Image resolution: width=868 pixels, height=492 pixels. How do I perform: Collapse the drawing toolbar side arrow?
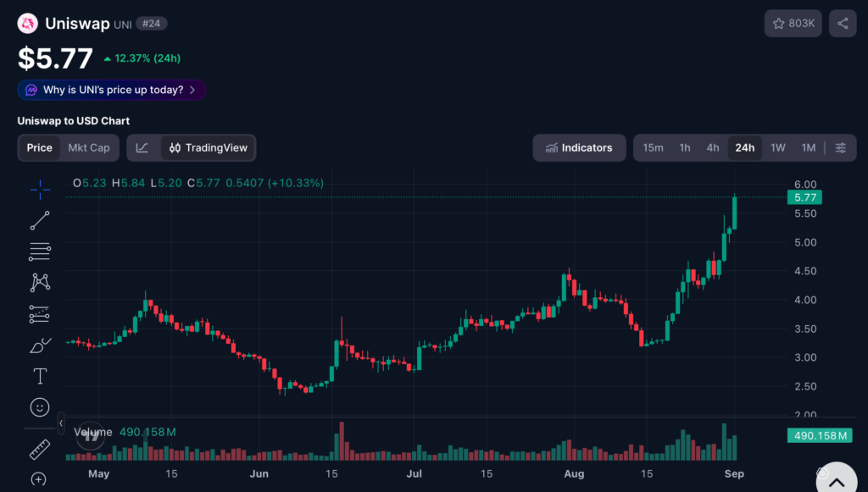tap(61, 423)
